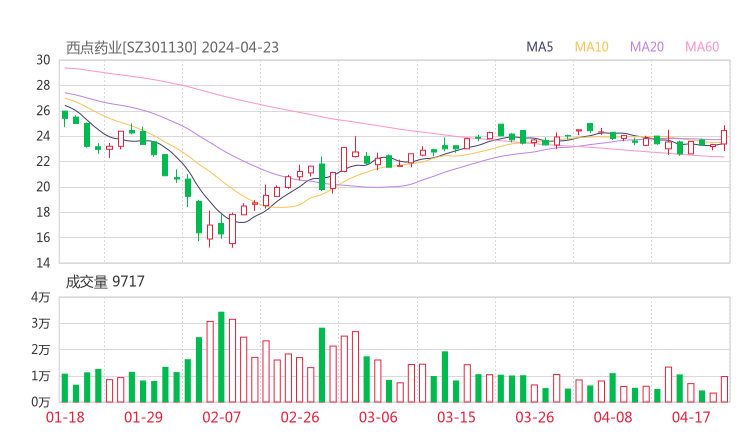The width and height of the screenshot is (740, 440).
Task: Click the 03-15 date axis label
Action: (x=456, y=417)
